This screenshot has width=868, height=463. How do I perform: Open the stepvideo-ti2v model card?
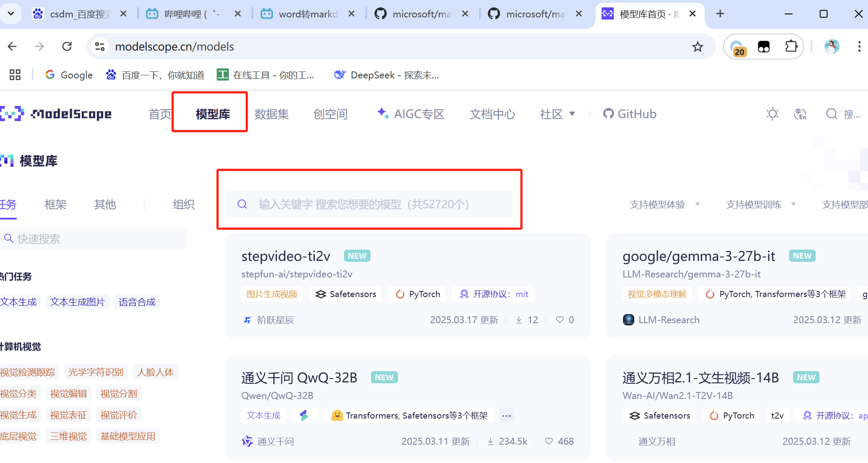(x=286, y=256)
